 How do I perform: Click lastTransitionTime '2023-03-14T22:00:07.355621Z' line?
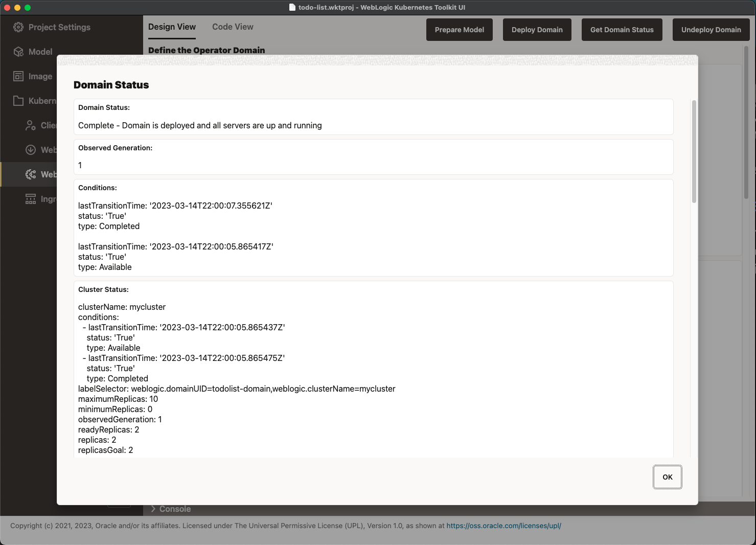[x=175, y=206]
